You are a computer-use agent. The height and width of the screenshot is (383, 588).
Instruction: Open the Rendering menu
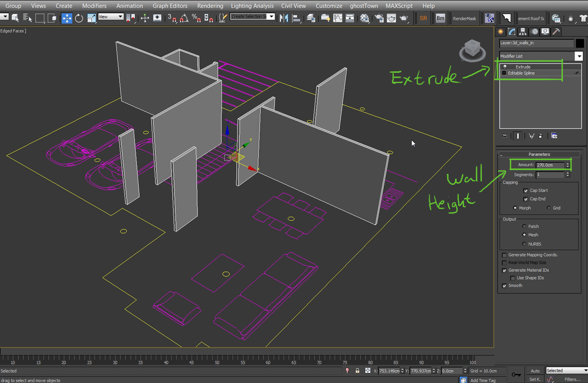[x=210, y=6]
